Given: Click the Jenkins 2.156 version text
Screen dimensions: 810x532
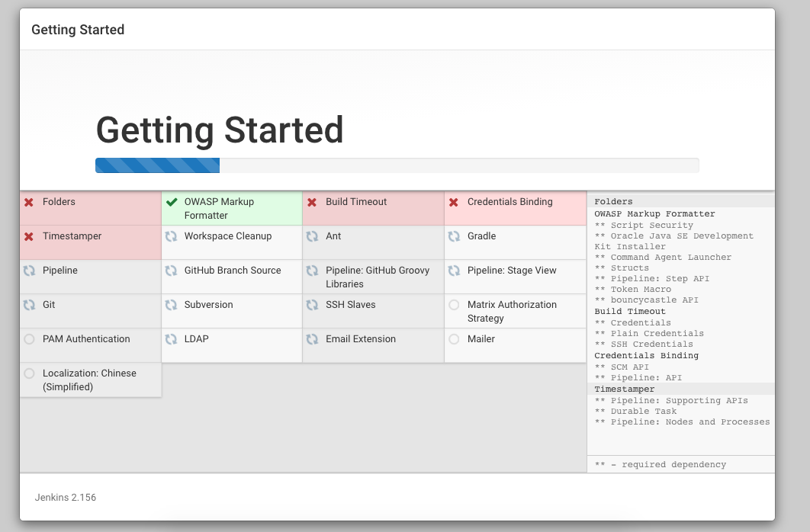Looking at the screenshot, I should [65, 498].
